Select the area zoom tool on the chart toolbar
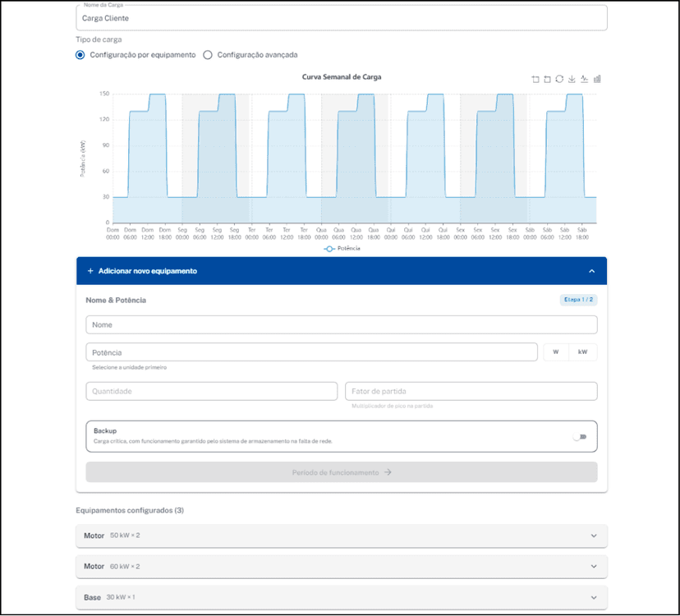 535,79
